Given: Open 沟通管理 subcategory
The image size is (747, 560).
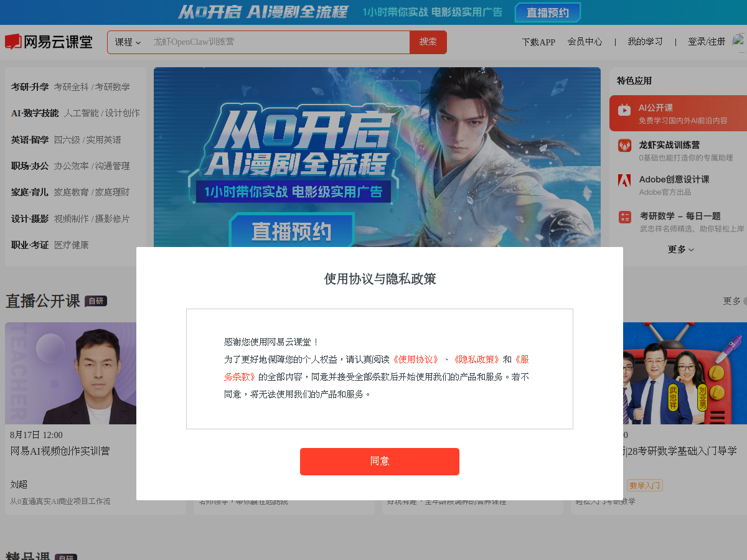Looking at the screenshot, I should (113, 166).
